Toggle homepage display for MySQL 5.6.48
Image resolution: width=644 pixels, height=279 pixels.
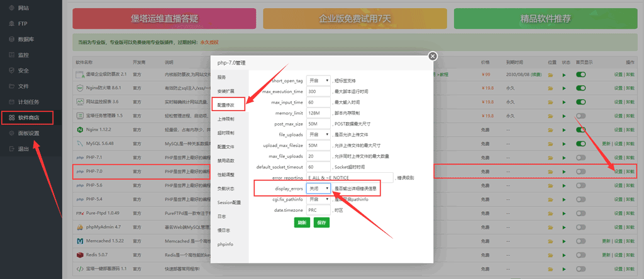[580, 144]
